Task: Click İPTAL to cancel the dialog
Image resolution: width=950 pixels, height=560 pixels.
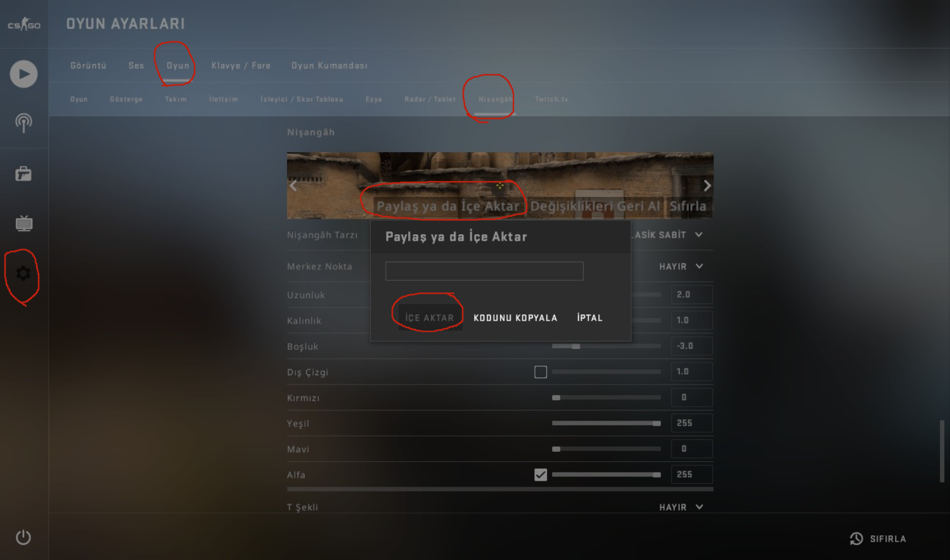Action: [590, 318]
